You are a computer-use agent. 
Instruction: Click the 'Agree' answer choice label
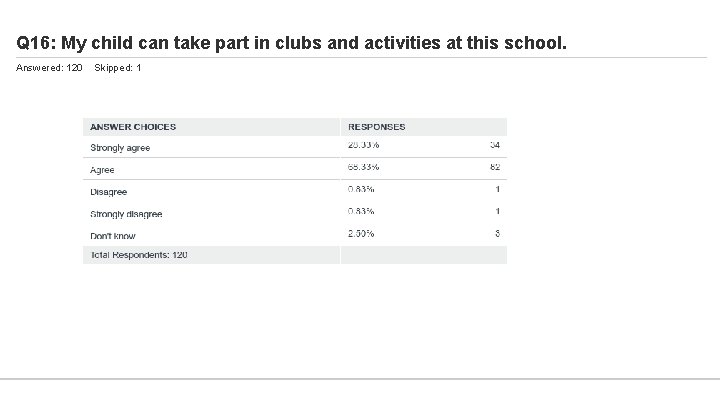pyautogui.click(x=102, y=170)
